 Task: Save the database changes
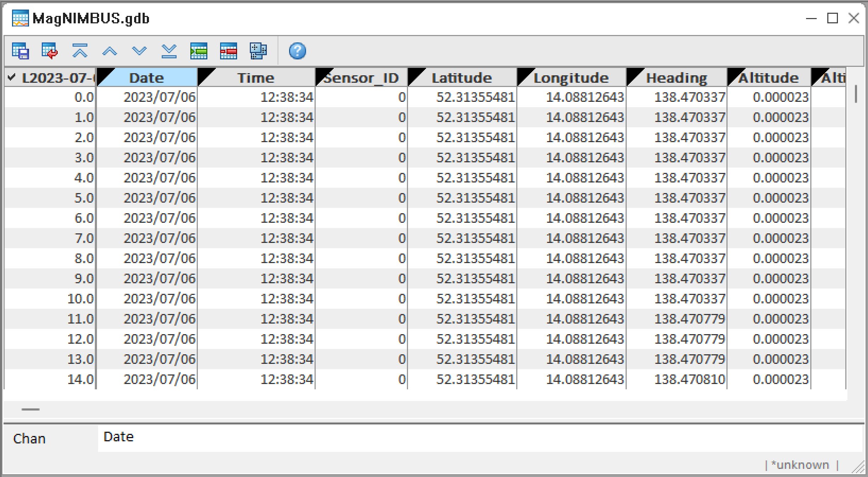[x=19, y=51]
